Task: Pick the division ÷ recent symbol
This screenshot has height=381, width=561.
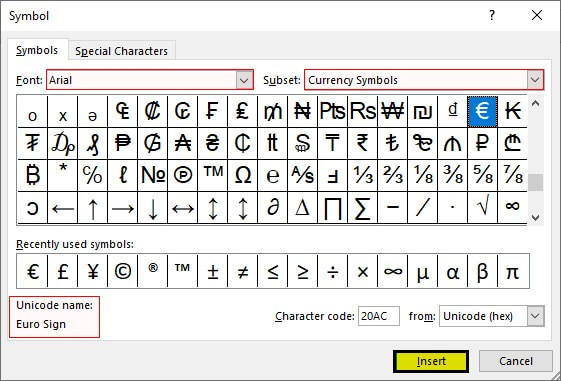Action: pos(332,271)
